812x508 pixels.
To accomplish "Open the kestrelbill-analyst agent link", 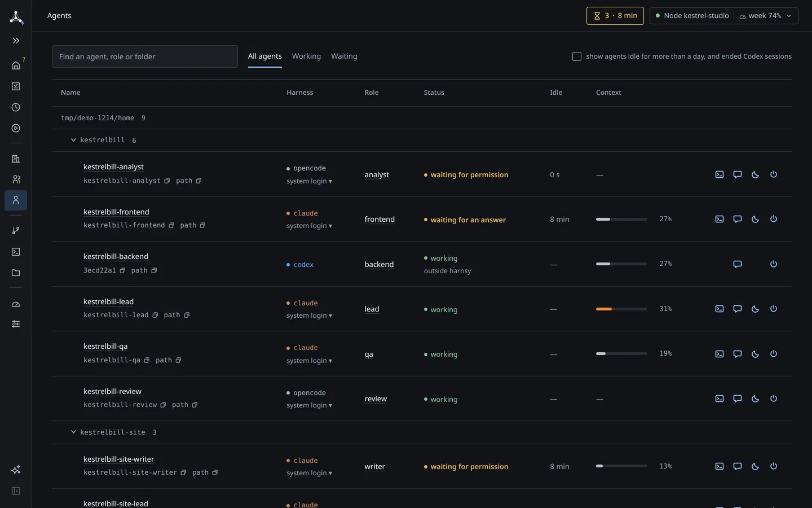I will (113, 167).
